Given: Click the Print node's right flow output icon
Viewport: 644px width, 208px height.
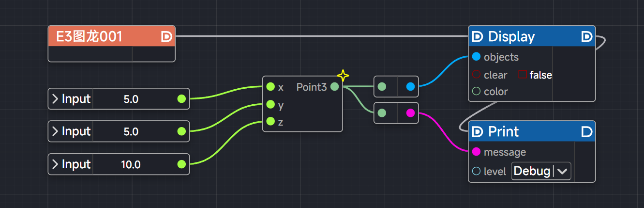Looking at the screenshot, I should [586, 132].
